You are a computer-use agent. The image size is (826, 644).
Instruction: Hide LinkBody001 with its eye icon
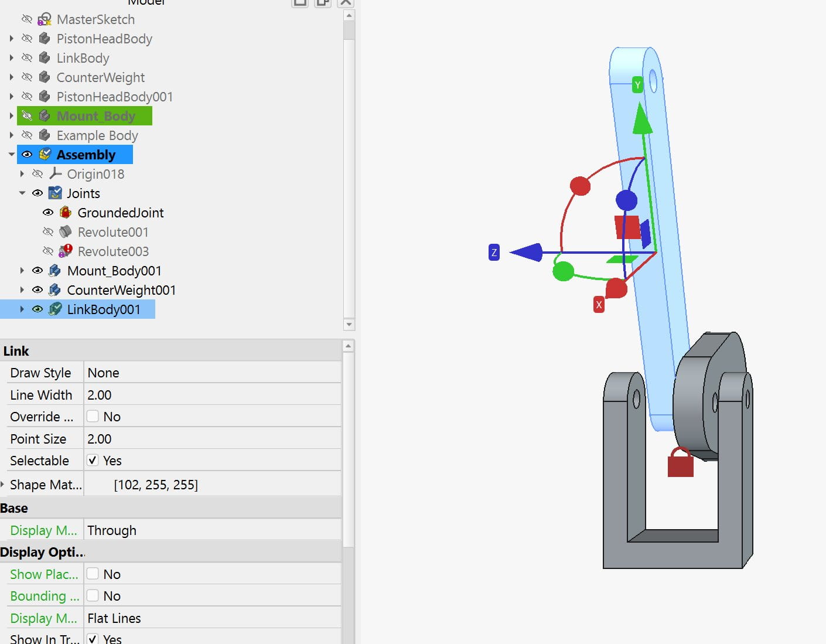click(x=37, y=309)
